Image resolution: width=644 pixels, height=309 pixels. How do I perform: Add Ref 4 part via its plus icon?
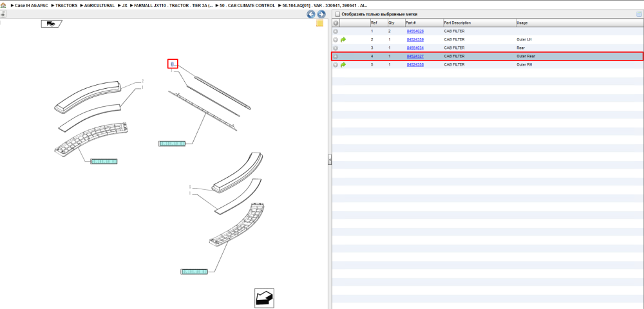coord(336,56)
